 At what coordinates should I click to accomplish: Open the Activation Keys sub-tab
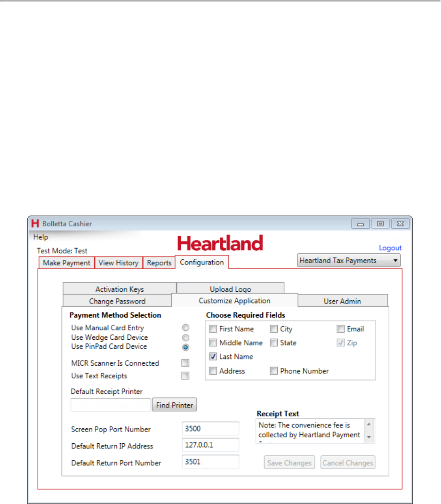(120, 288)
